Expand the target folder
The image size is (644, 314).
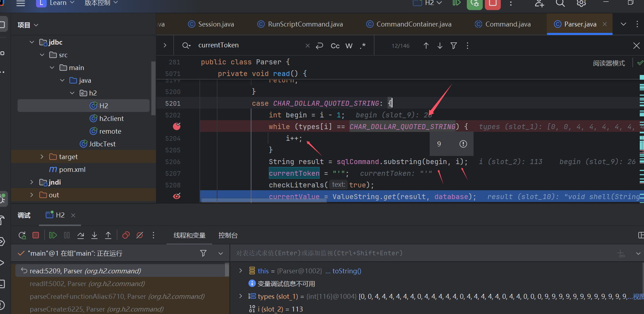coord(42,157)
